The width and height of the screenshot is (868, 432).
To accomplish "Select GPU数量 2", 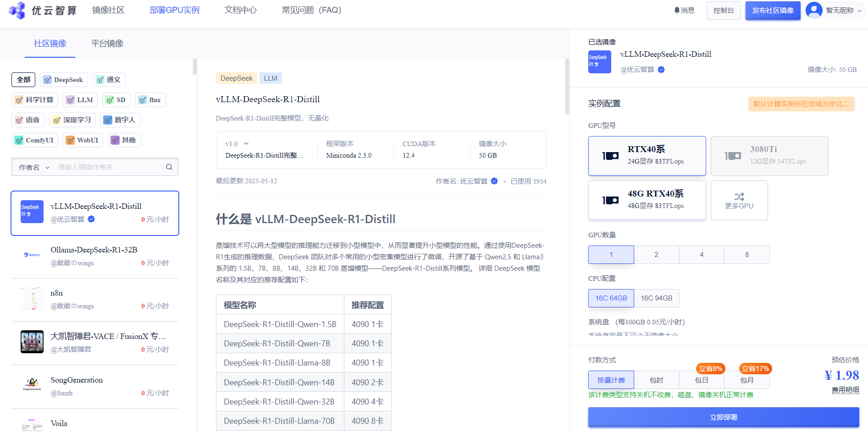I will [657, 255].
